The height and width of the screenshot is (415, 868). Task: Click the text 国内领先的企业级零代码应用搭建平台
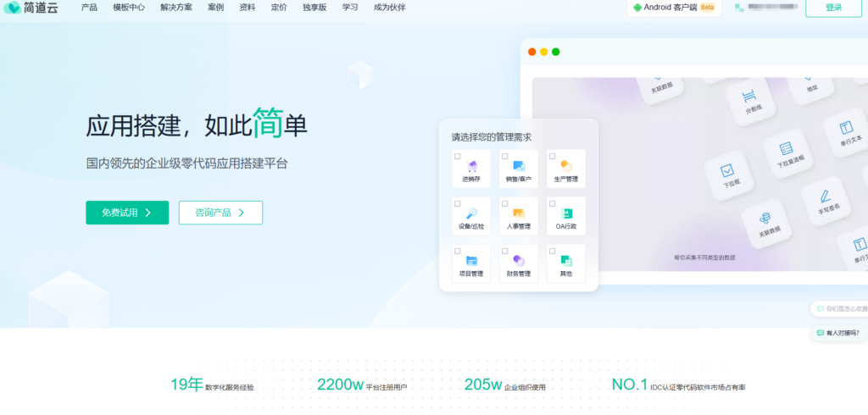coord(187,163)
